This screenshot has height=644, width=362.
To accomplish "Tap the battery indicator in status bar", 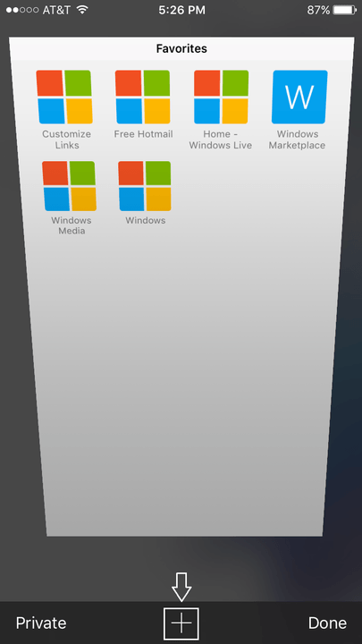I will [x=344, y=10].
